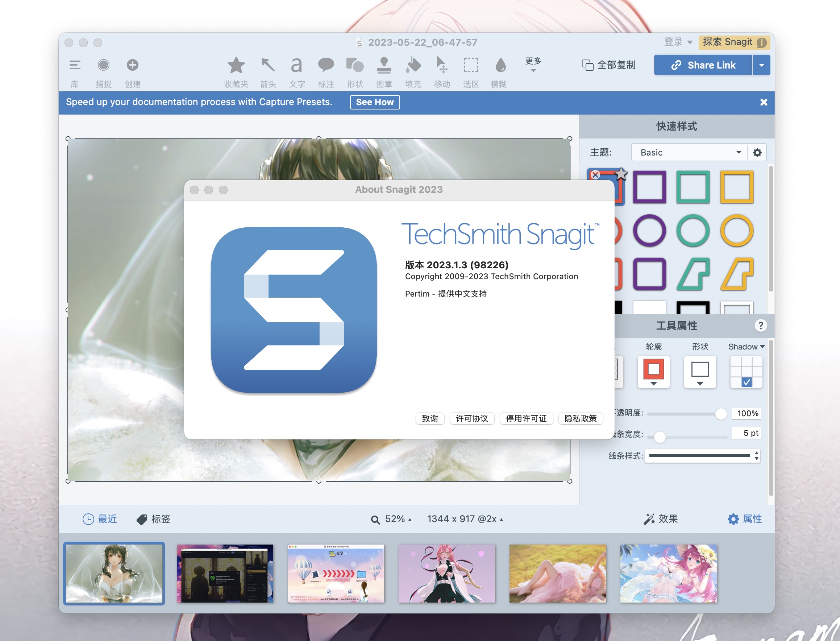Dismiss the Capture Presets banner
The height and width of the screenshot is (641, 840).
click(x=764, y=102)
